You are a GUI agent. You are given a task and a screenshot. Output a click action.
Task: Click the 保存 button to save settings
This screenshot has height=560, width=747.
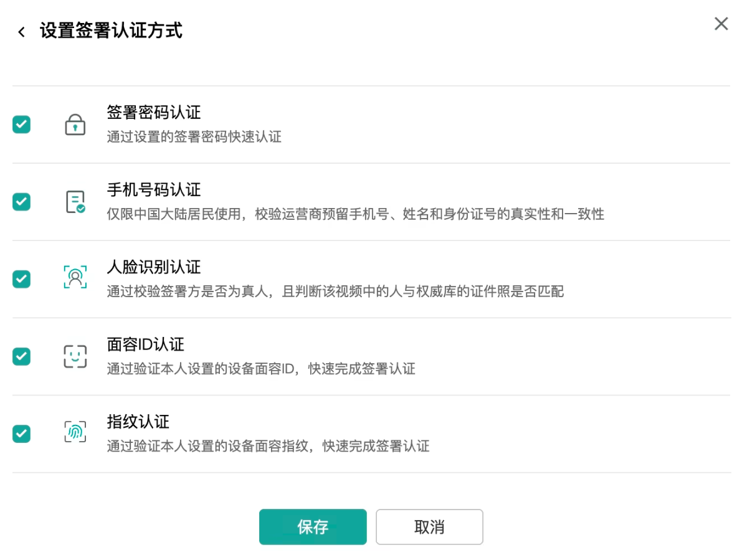coord(313,526)
